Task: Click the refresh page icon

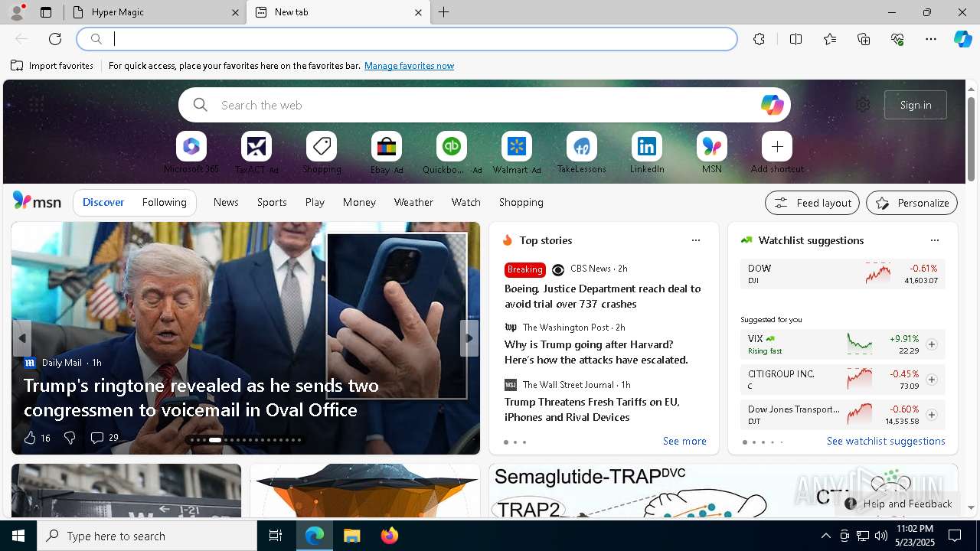Action: click(55, 39)
